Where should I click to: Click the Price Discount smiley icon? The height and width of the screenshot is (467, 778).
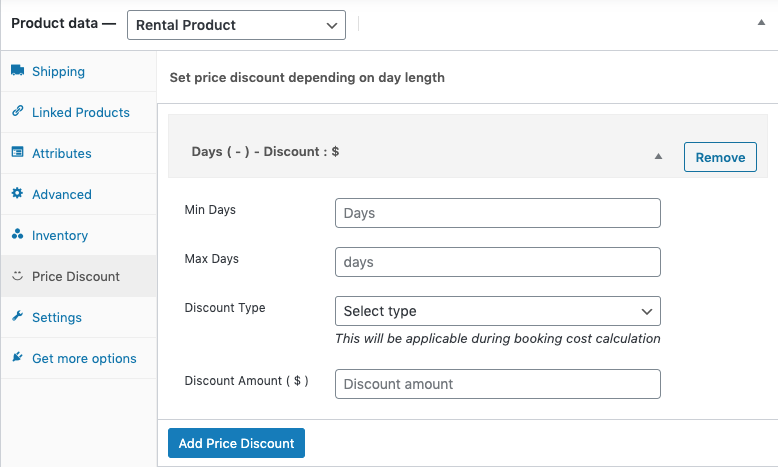click(x=18, y=276)
